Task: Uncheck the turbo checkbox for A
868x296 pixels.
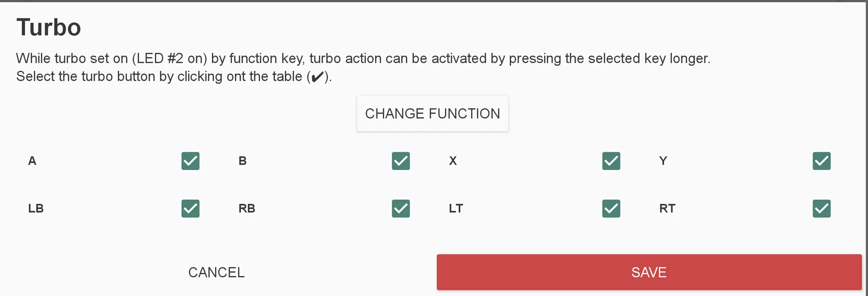Action: pos(191,161)
